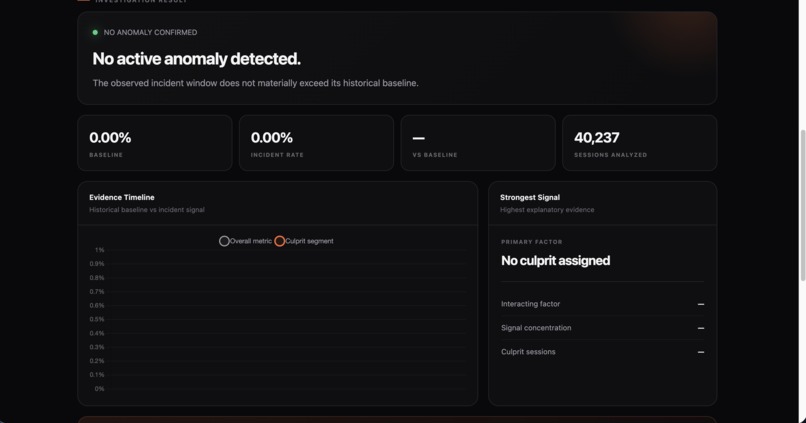Click the Interacting factor row label

click(530, 304)
